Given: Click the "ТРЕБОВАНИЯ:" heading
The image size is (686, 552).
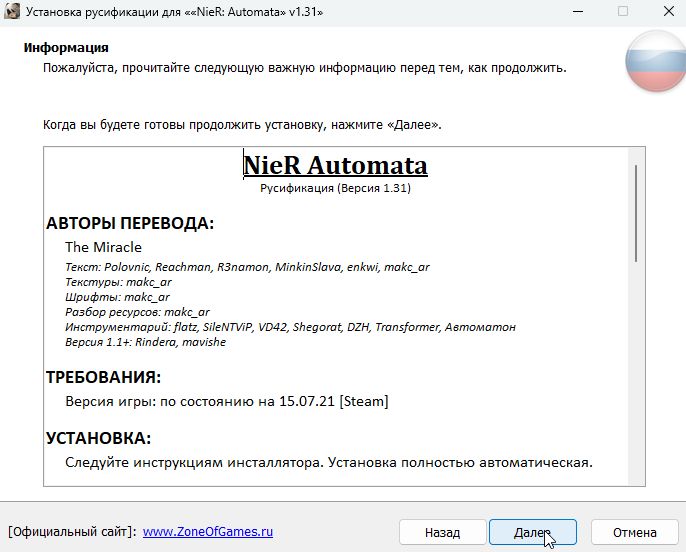Looking at the screenshot, I should 103,377.
